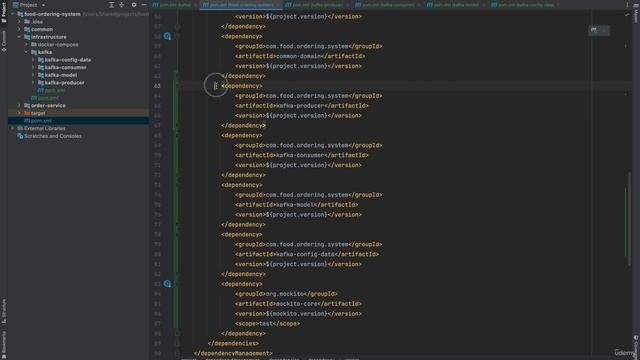640x360 pixels.
Task: Select the kafka module in tree
Action: pyautogui.click(x=44, y=52)
